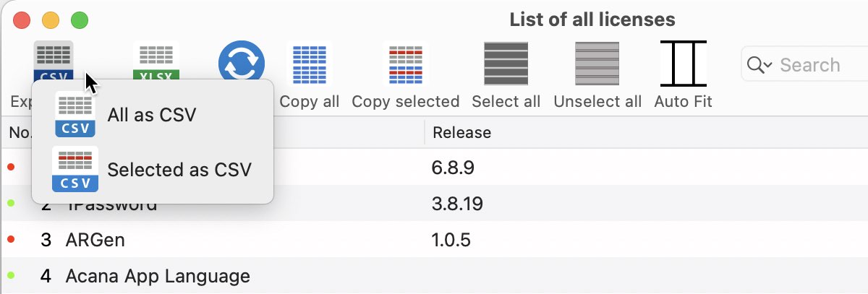Click the 3.8.19 release cell
Viewport: 868px width, 294px height.
(x=457, y=204)
